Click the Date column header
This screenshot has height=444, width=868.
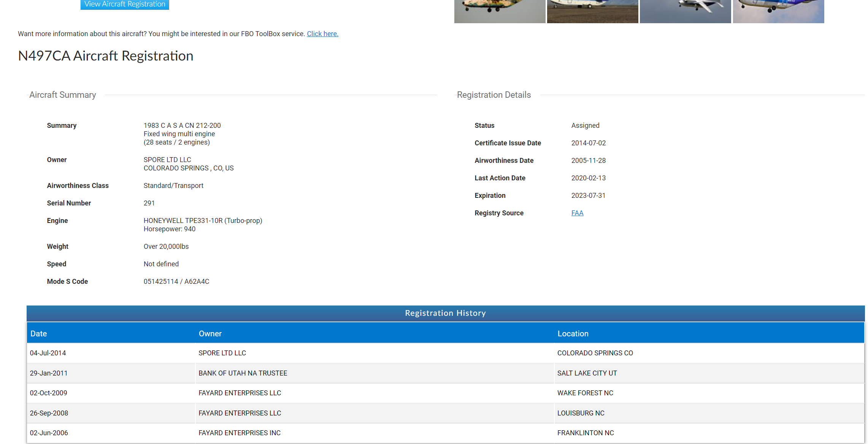pos(111,334)
